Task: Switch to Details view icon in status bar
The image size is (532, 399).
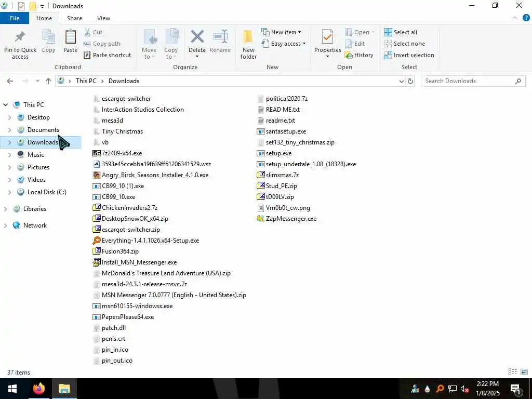Action: tap(513, 372)
